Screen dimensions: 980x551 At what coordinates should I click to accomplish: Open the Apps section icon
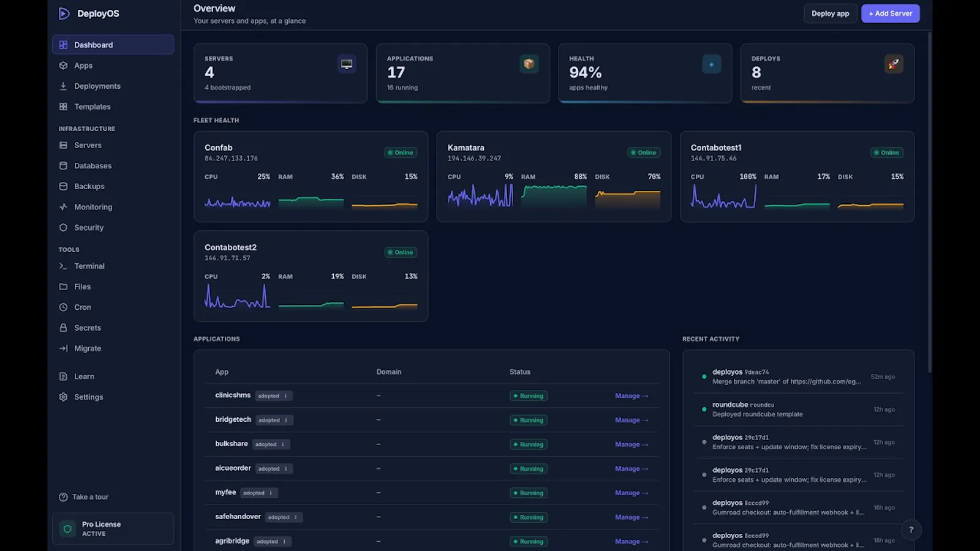click(63, 66)
